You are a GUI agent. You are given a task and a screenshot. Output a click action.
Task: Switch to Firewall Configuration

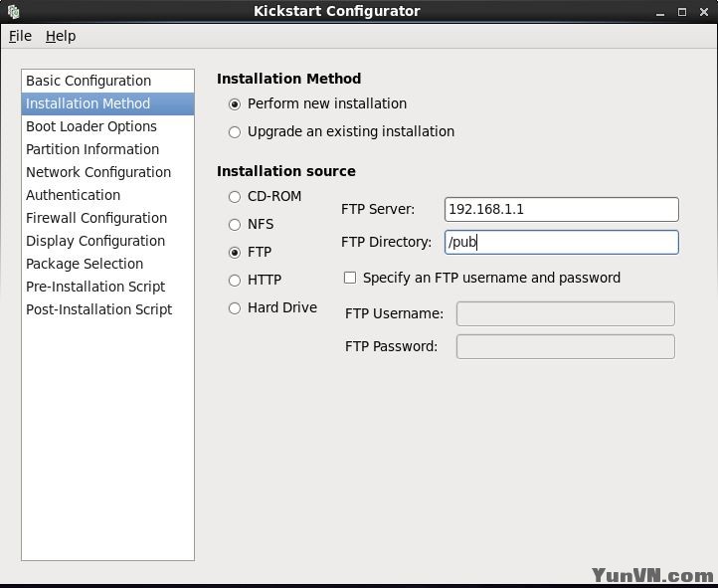[96, 218]
